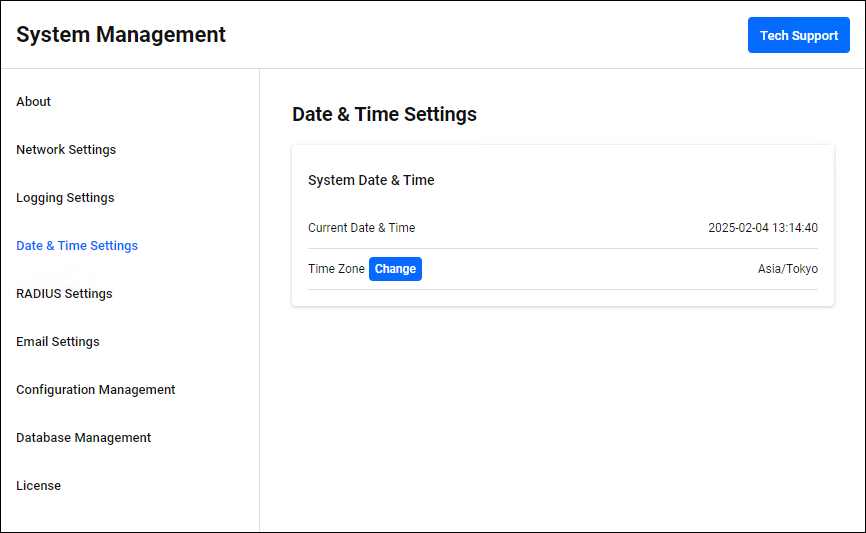Go to Network Settings

click(x=66, y=150)
